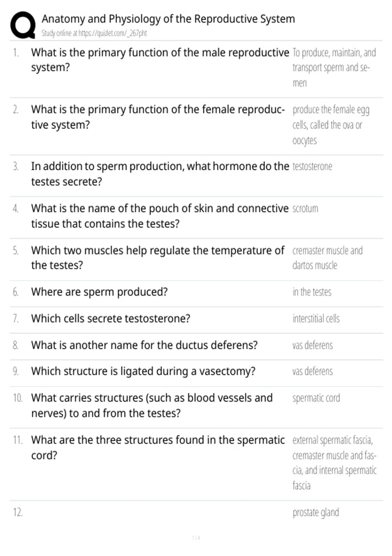Select the answer 'interstitial cells'
392x556 pixels.
[x=316, y=319]
